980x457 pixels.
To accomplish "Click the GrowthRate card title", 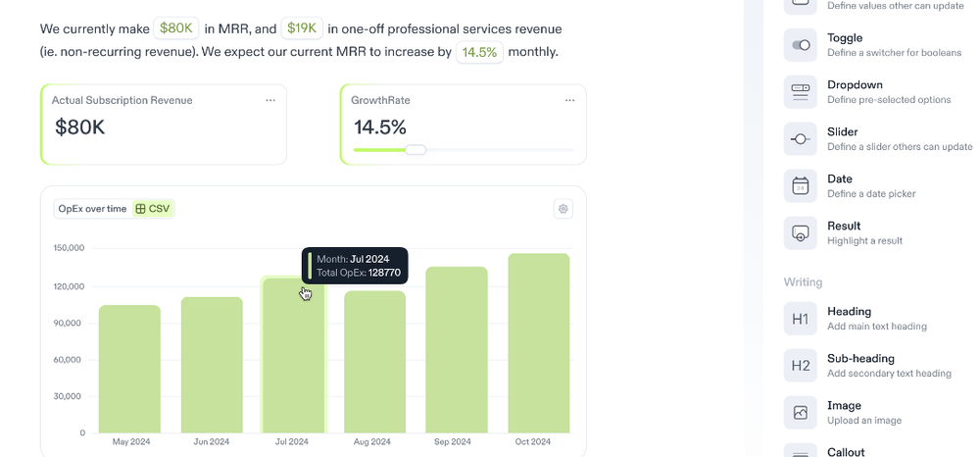I will (380, 100).
